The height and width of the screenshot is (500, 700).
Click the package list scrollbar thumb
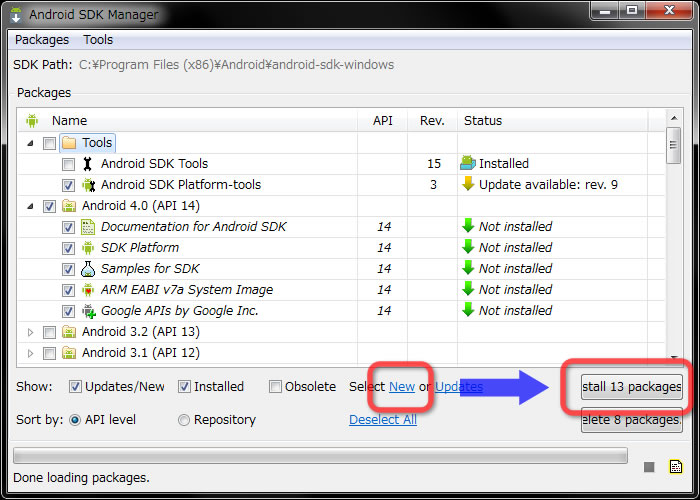tap(673, 145)
